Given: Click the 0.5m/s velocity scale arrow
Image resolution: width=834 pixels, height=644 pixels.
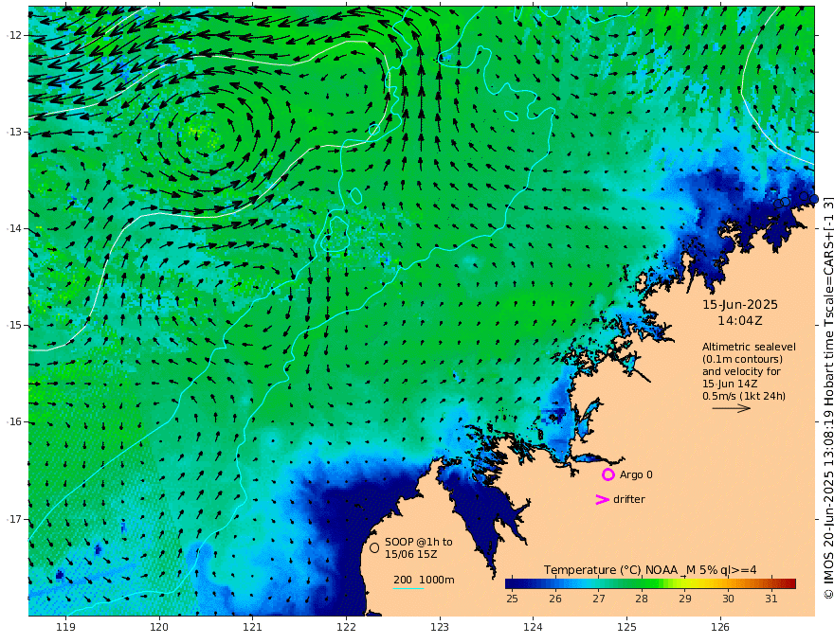Looking at the screenshot, I should coord(732,408).
